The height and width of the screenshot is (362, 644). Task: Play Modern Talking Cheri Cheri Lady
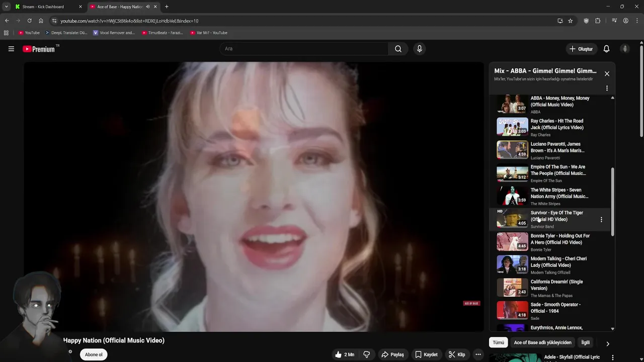tap(549, 265)
